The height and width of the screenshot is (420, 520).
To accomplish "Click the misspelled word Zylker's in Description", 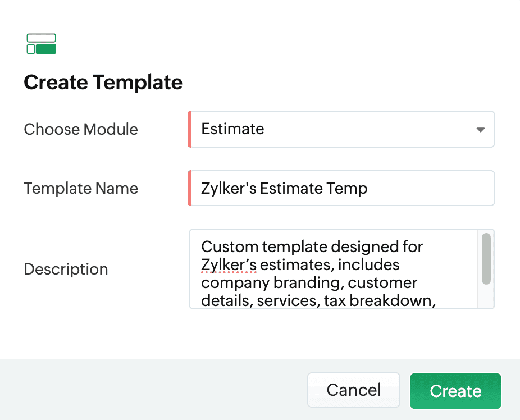I will 229,264.
